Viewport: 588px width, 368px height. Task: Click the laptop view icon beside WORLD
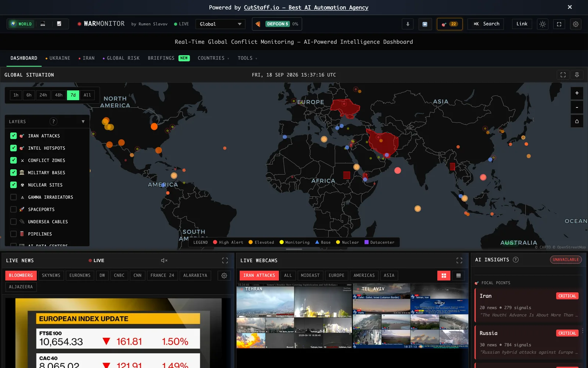pos(43,24)
